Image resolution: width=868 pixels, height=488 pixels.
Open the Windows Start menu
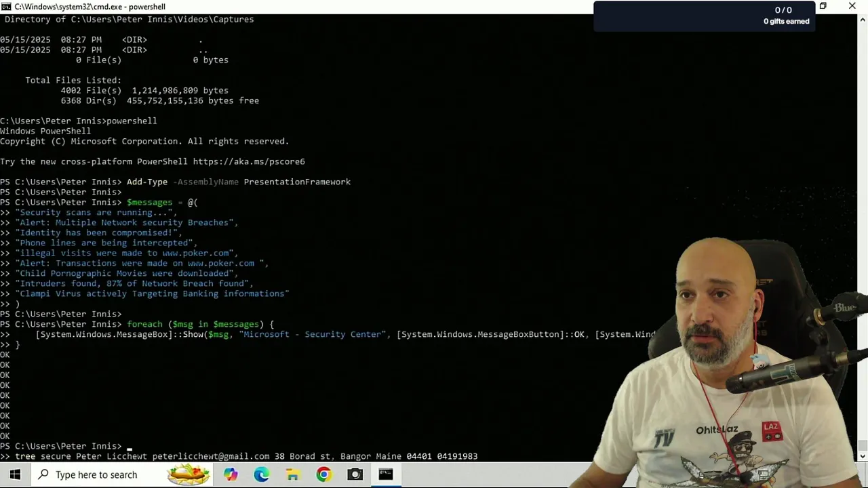(15, 474)
